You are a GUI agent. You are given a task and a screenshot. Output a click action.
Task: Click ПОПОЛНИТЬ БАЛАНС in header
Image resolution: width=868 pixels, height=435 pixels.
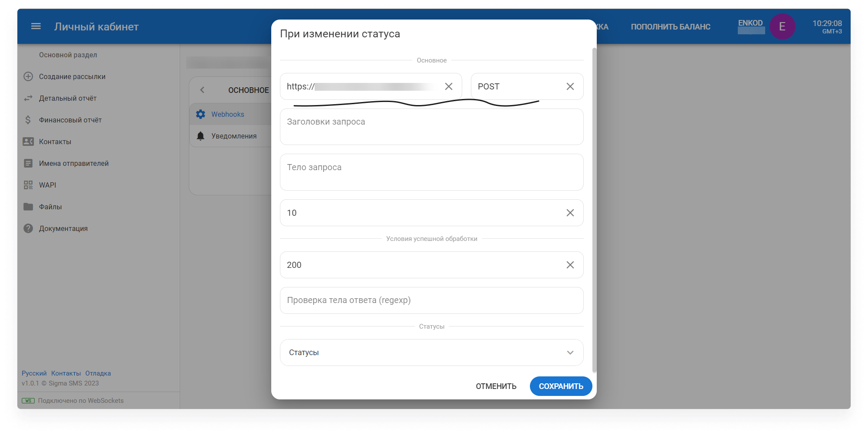pos(671,26)
